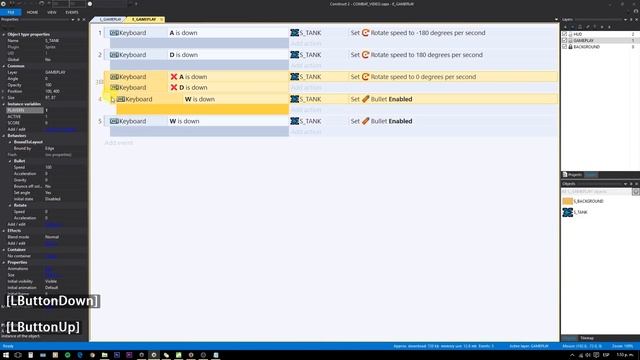Collapse Bullet behavior properties
This screenshot has width=640, height=360.
(10, 161)
